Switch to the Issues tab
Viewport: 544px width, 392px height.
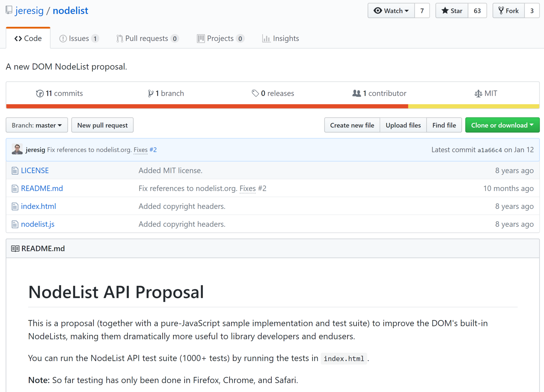[x=79, y=38]
